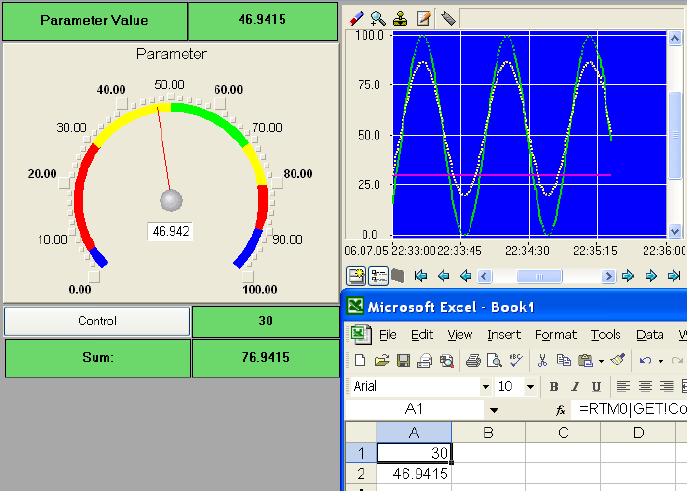This screenshot has height=496, width=690.
Task: Click the Control value field showing 30
Action: point(265,321)
